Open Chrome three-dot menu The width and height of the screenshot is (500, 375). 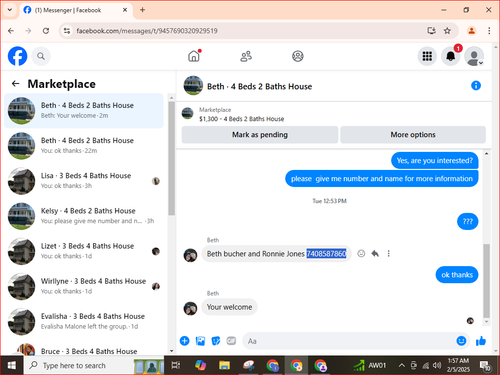tap(489, 31)
